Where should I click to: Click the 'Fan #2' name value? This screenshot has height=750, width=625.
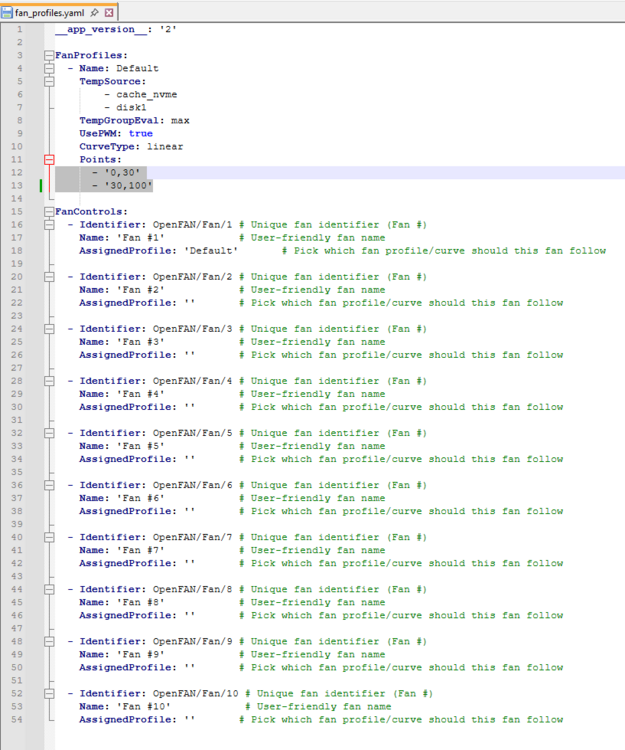coord(141,290)
